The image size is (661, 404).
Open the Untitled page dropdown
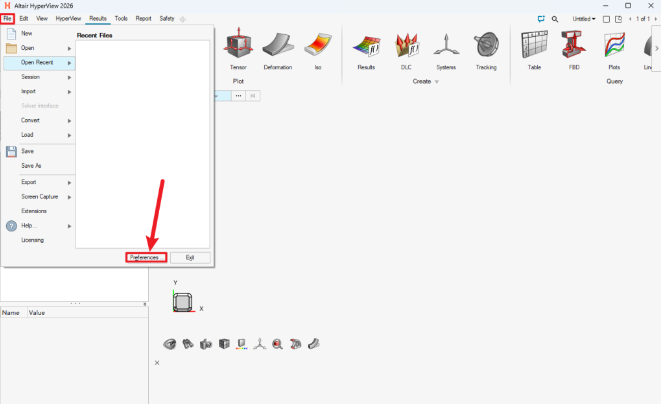tap(583, 18)
